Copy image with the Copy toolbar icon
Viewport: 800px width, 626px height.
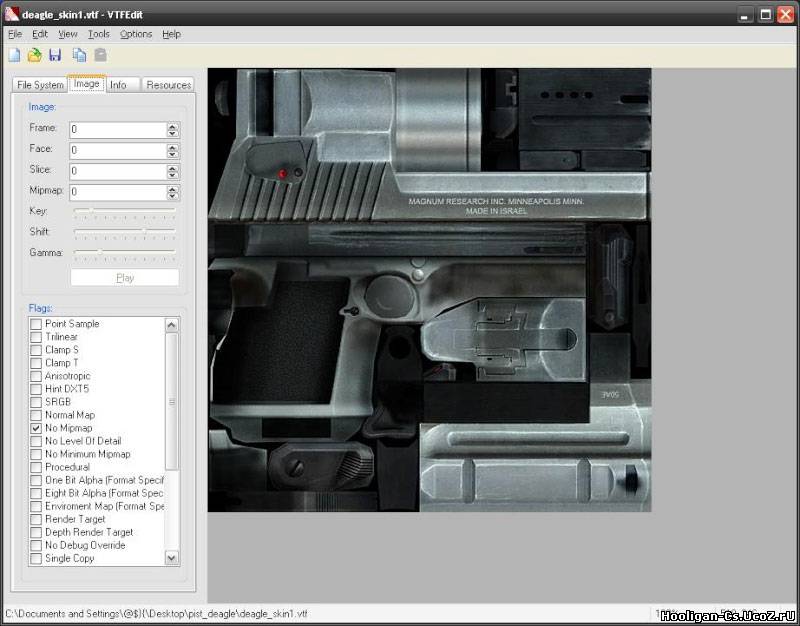[x=79, y=55]
